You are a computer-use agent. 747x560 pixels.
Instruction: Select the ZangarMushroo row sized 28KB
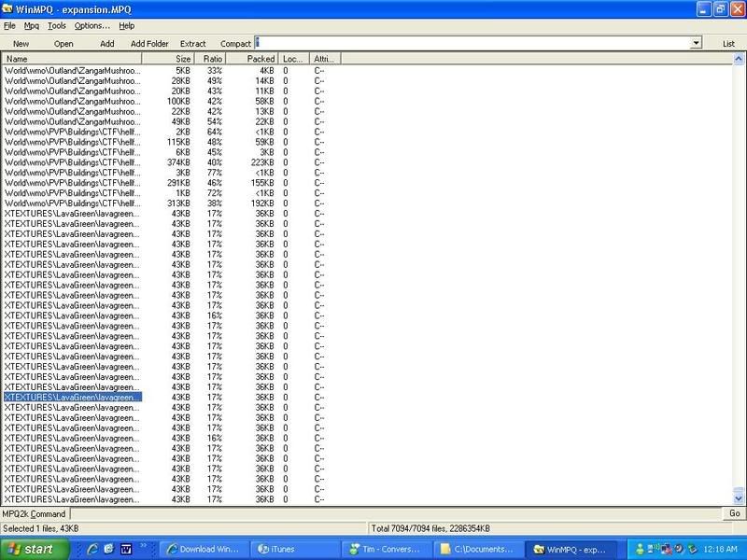click(73, 81)
